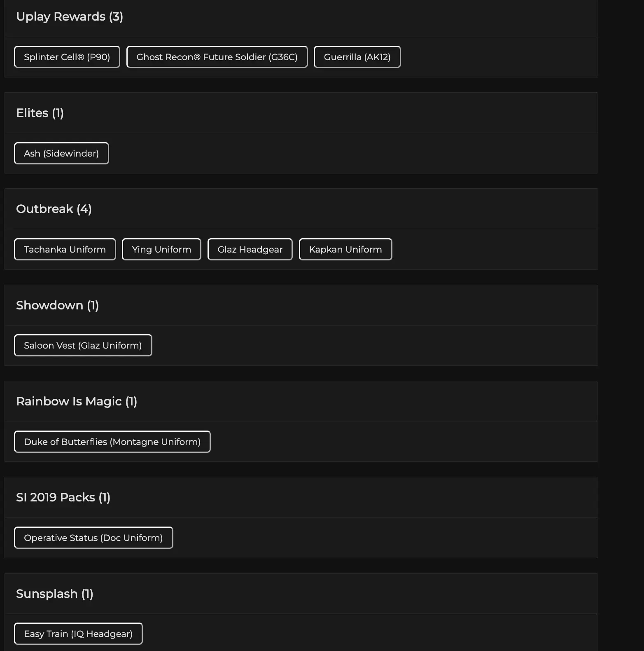
Task: Click the Sunsplash (1) section heading
Action: [55, 594]
